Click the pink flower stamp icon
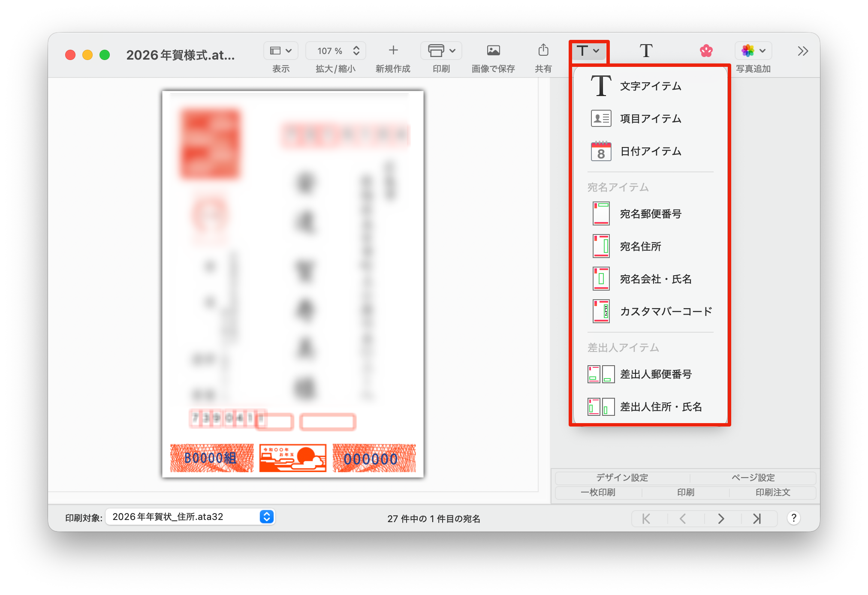This screenshot has height=595, width=868. point(706,51)
